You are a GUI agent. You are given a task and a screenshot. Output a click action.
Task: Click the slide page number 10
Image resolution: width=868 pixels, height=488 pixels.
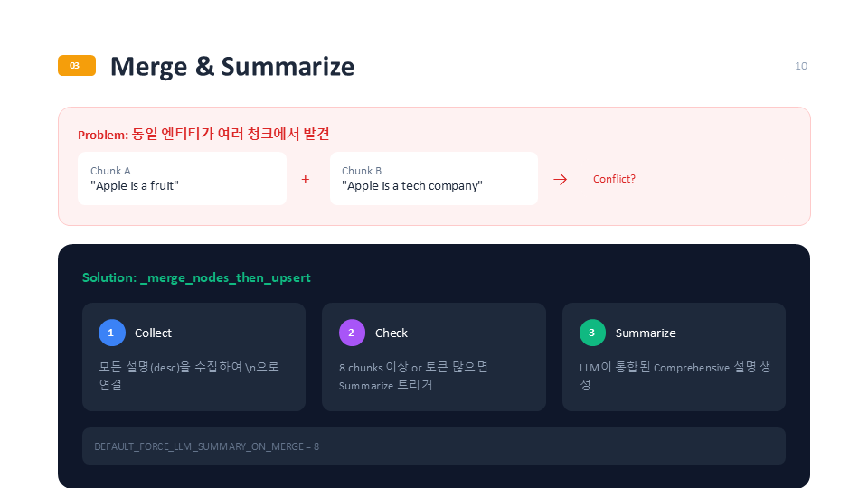pos(801,66)
